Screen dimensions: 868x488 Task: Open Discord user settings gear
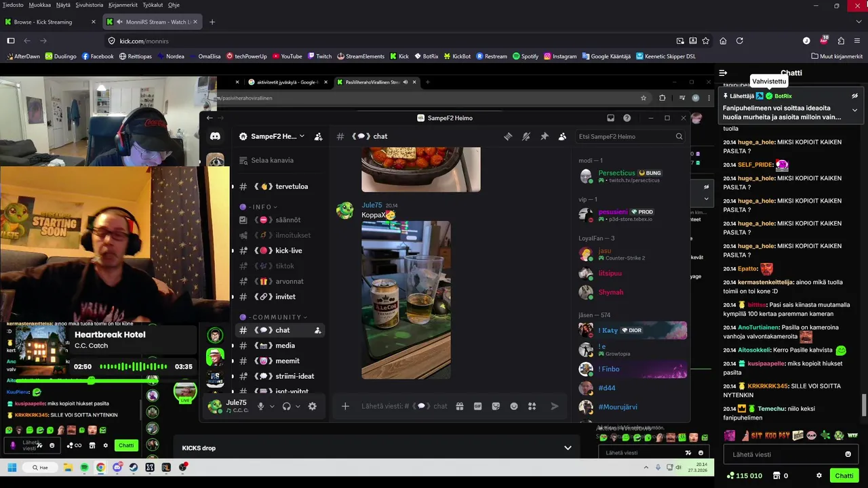click(312, 406)
